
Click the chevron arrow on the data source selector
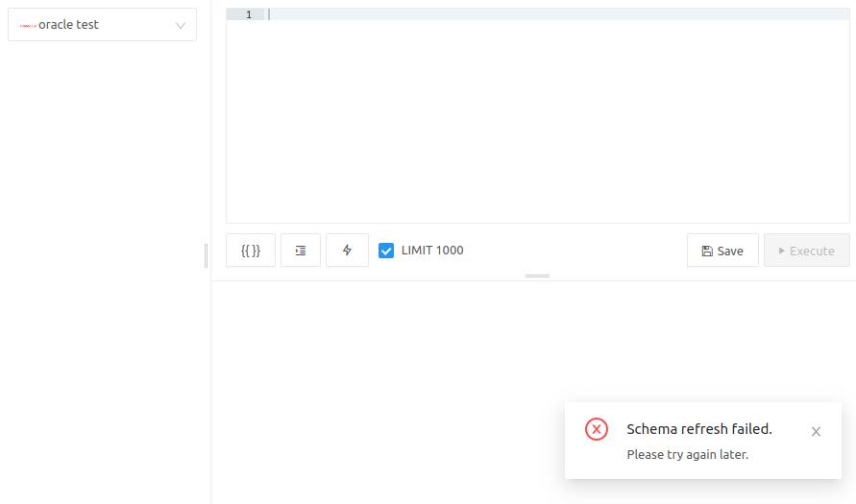pos(181,26)
